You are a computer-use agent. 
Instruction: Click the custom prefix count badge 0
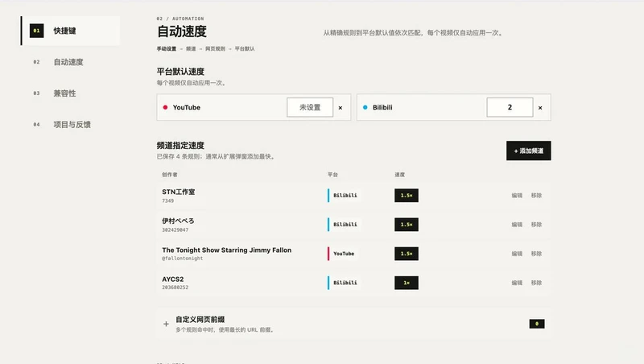[x=537, y=324]
